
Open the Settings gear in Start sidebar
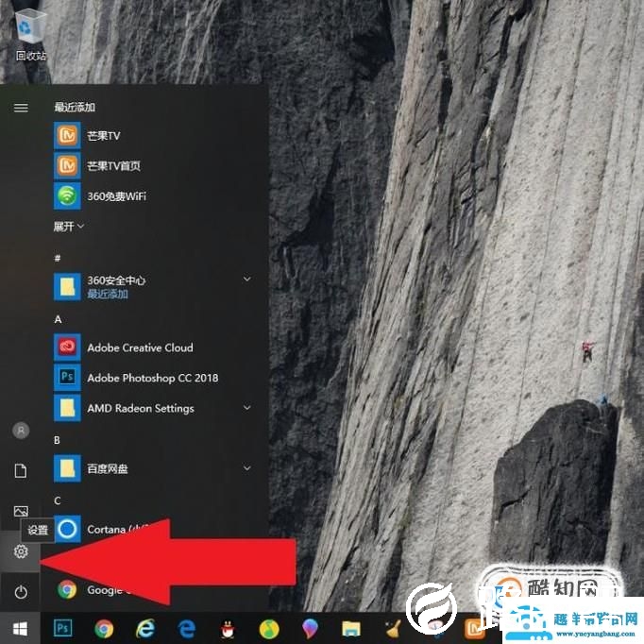pyautogui.click(x=21, y=552)
